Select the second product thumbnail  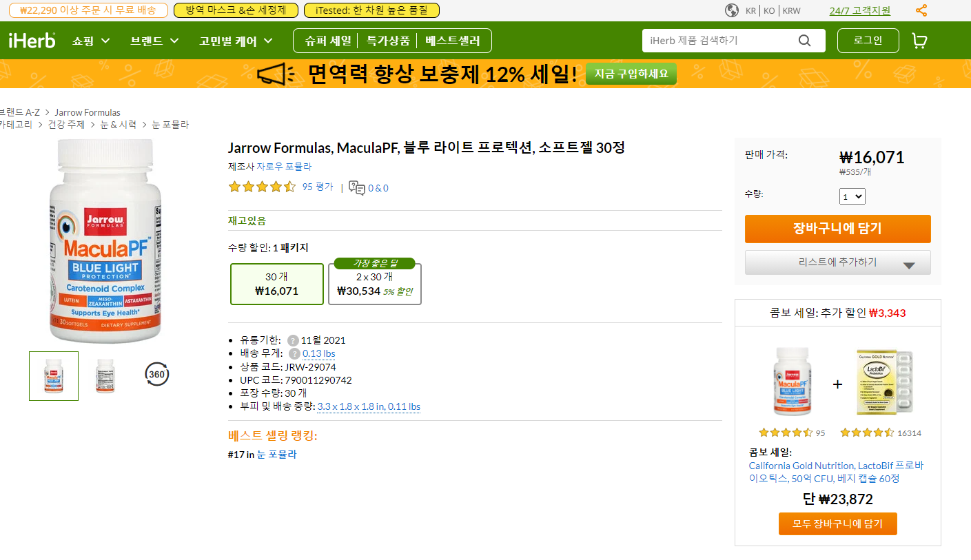105,376
